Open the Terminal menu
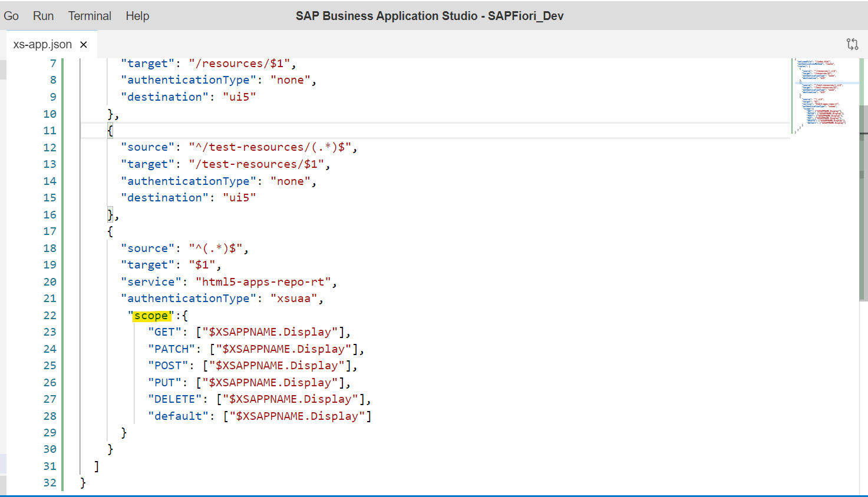This screenshot has width=868, height=497. 90,16
